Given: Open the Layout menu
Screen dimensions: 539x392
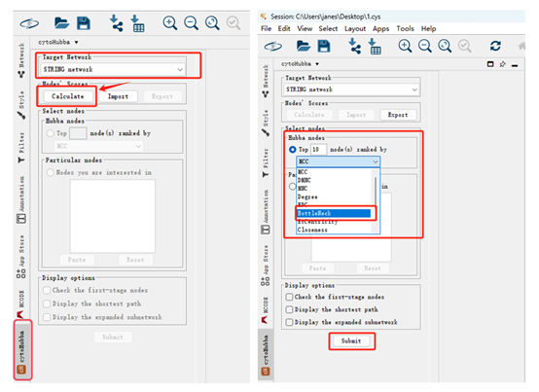Looking at the screenshot, I should pos(355,28).
